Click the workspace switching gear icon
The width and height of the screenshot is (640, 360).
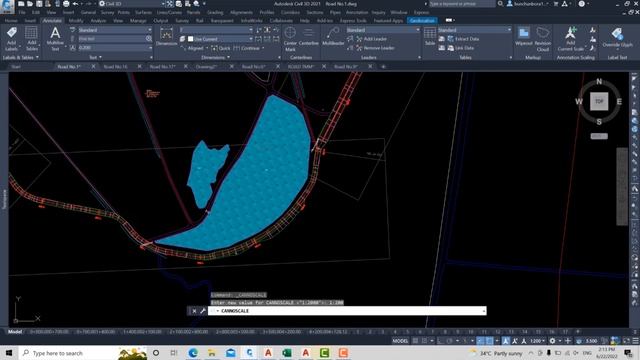click(x=552, y=341)
